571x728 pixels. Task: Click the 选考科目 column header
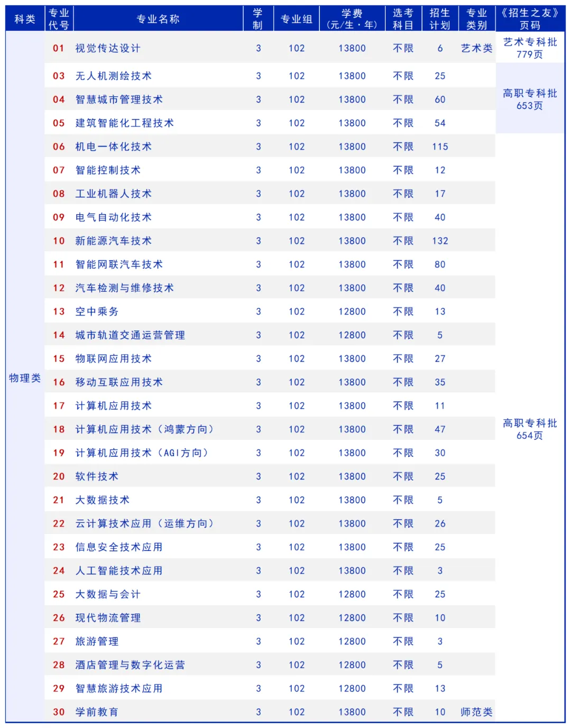coord(403,19)
